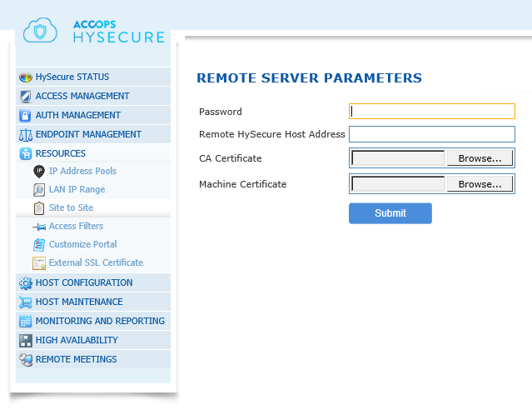Viewport: 532px width, 415px height.
Task: Click the HySecure STATUS pie chart icon
Action: 26,77
